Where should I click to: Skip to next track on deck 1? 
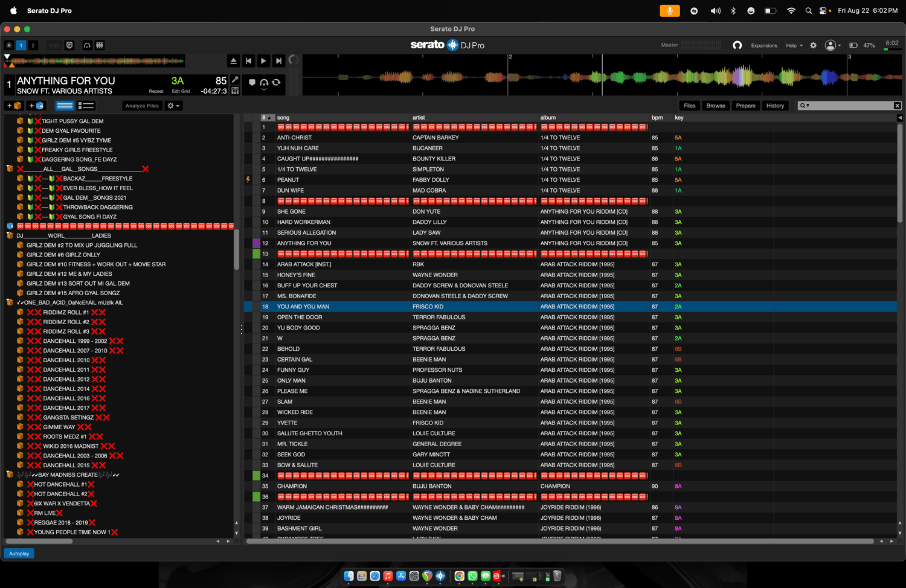278,61
